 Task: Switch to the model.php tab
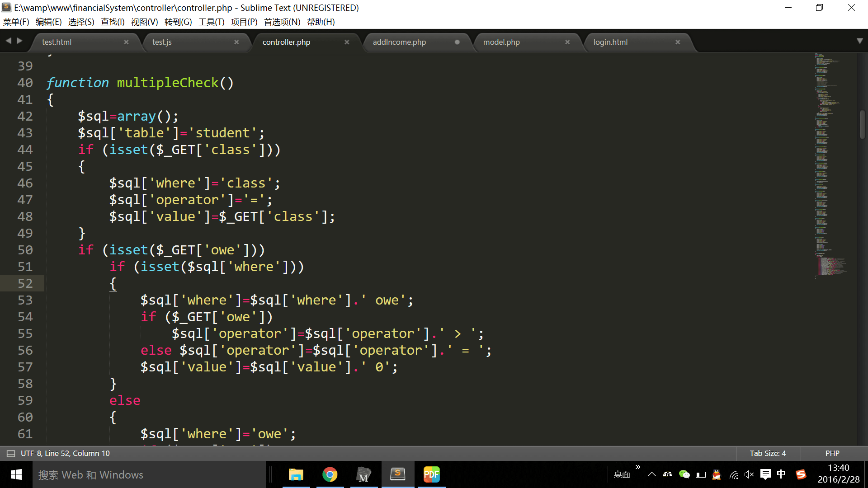[501, 42]
